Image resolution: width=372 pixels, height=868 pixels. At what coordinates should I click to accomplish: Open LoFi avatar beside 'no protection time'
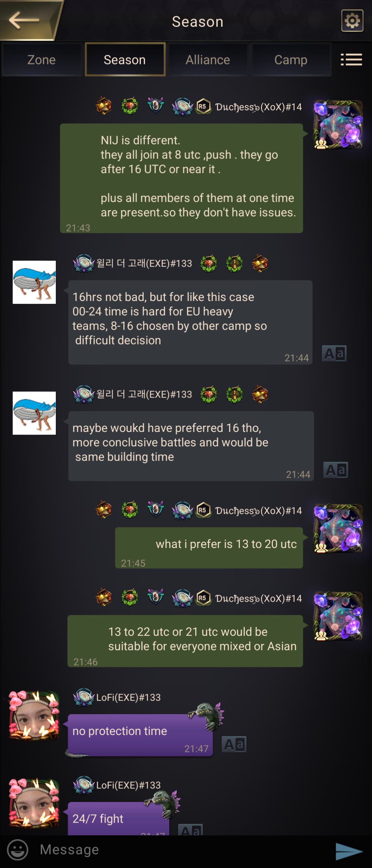click(33, 715)
